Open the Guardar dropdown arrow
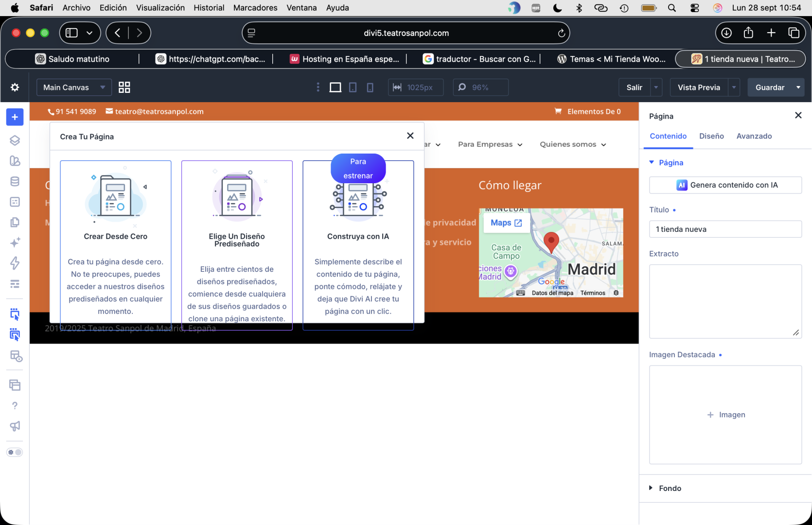 pos(798,87)
